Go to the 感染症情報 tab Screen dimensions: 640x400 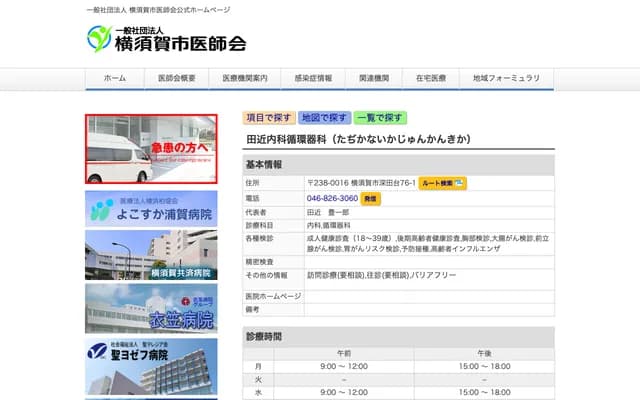308,78
